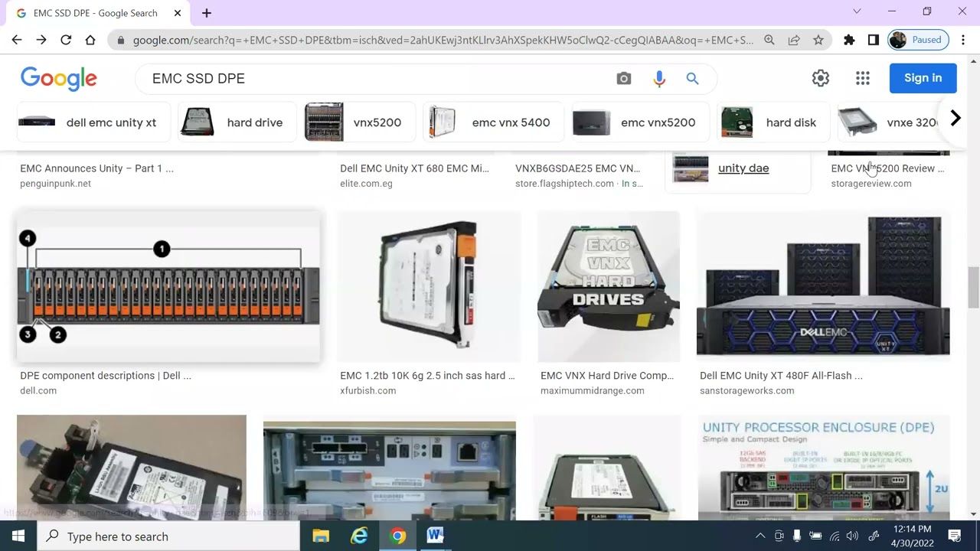
Task: Open the Chrome extensions puzzle icon
Action: point(849,40)
